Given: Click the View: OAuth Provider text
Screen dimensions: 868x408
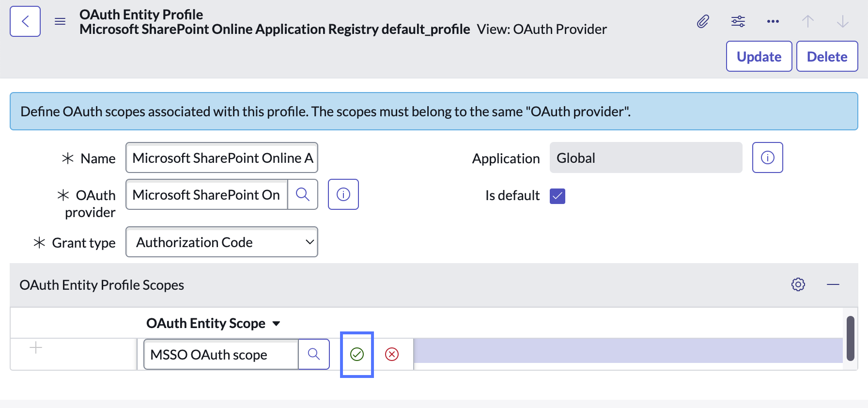Looking at the screenshot, I should (542, 30).
